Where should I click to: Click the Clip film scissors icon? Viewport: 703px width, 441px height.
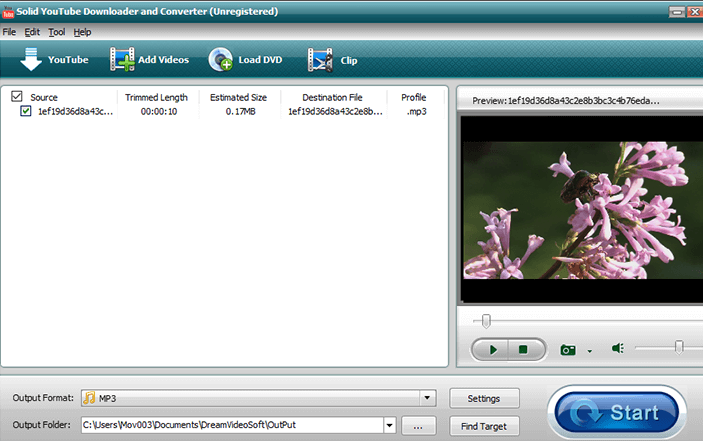(320, 60)
